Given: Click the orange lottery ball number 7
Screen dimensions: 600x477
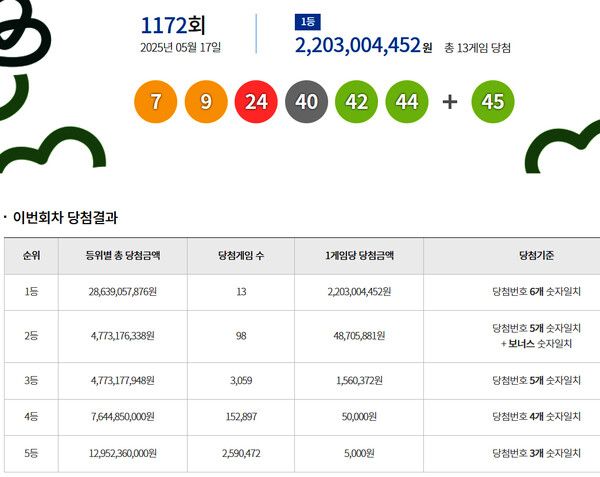Looking at the screenshot, I should tap(155, 102).
